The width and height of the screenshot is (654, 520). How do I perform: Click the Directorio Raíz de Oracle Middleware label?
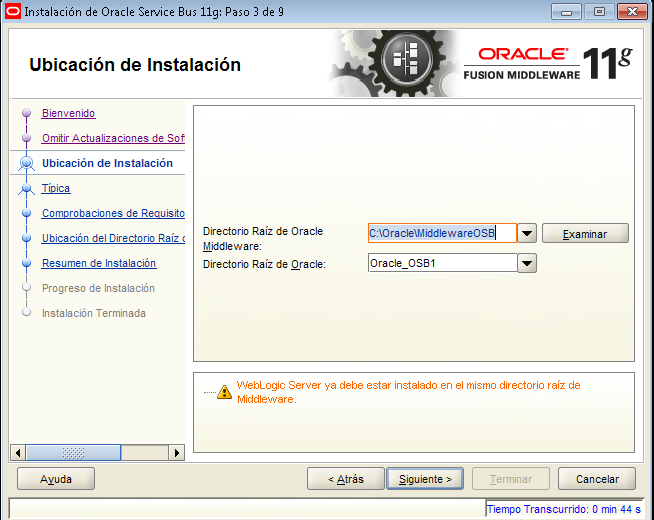[x=263, y=239]
